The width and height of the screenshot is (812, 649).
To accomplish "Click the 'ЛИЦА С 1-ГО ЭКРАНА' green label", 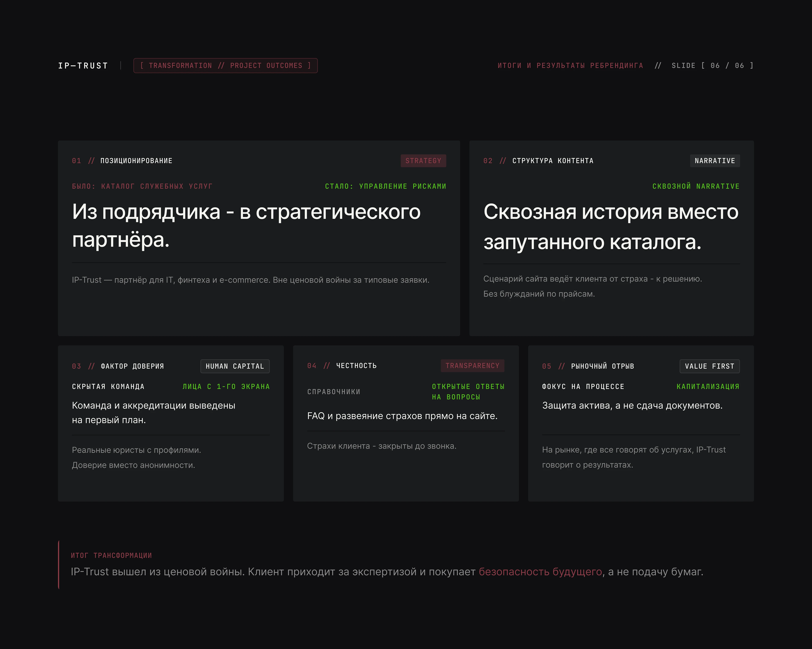I will [x=226, y=387].
